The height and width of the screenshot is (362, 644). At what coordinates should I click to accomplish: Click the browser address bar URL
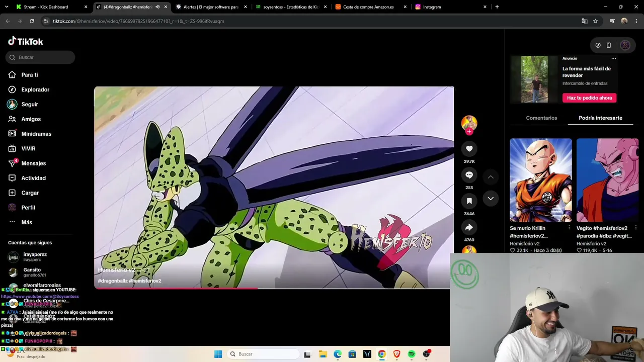point(138,21)
